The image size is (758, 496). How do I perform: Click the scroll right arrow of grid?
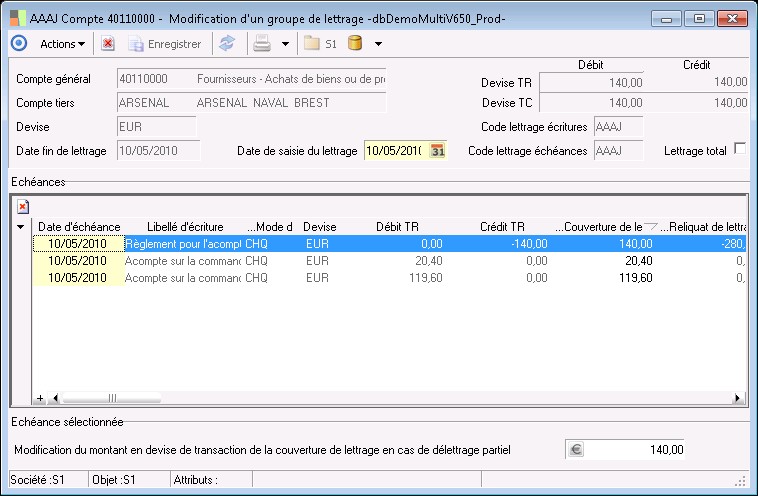point(738,398)
